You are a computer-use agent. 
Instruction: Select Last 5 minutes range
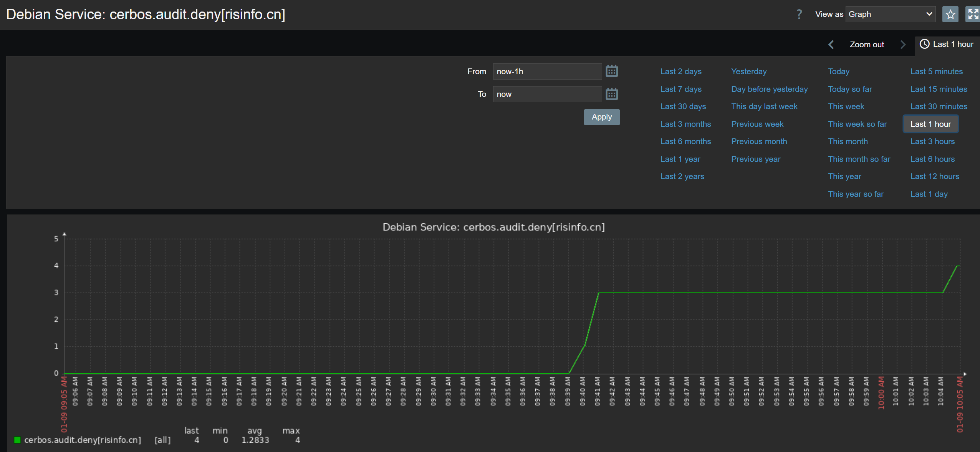936,71
